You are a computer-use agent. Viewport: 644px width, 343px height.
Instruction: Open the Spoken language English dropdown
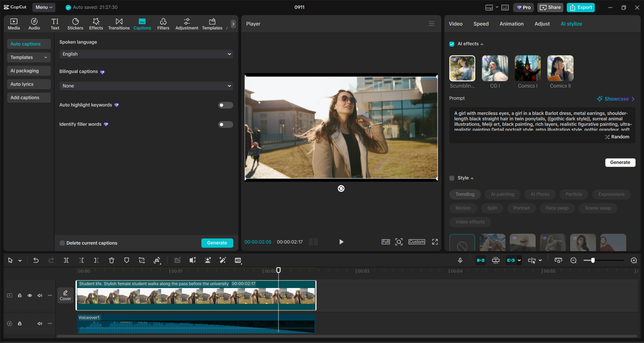146,54
